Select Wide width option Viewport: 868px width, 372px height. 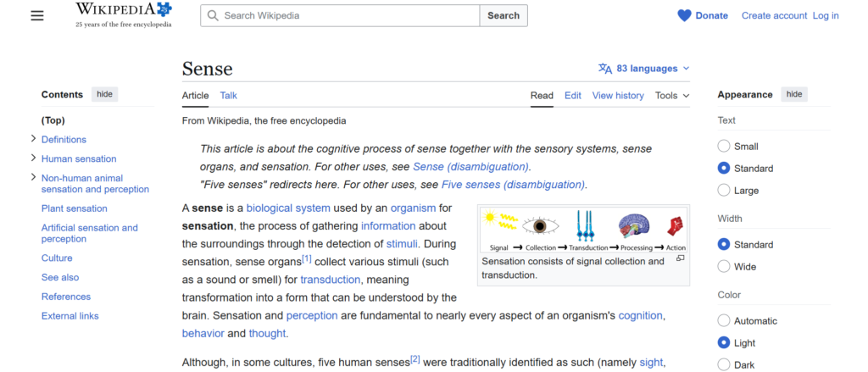point(724,266)
